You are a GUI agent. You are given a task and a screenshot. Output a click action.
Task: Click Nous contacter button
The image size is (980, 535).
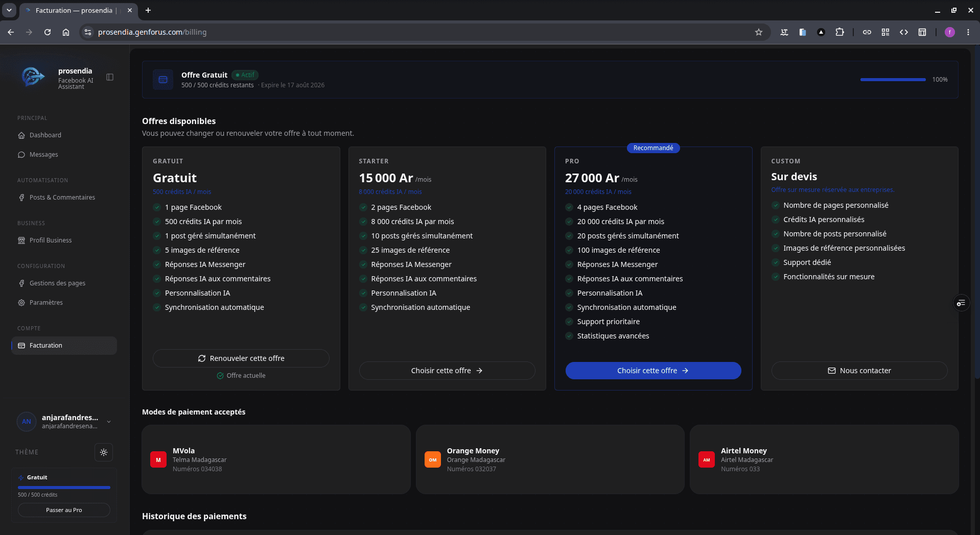859,371
